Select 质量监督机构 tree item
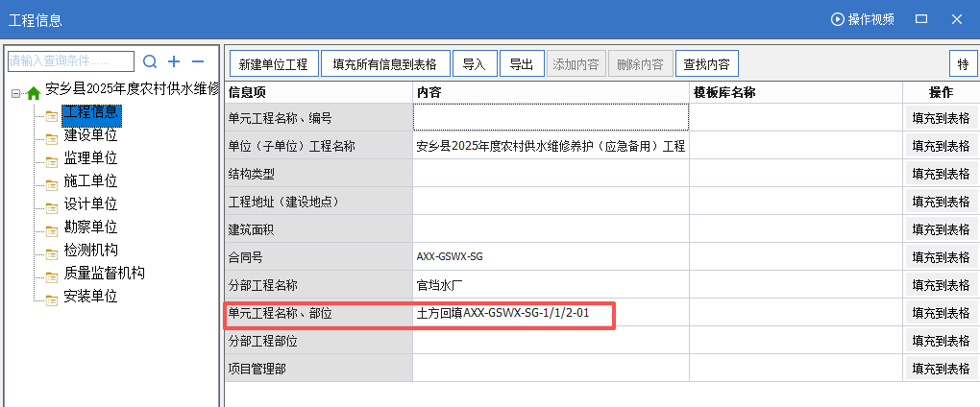The width and height of the screenshot is (980, 407). 105,274
